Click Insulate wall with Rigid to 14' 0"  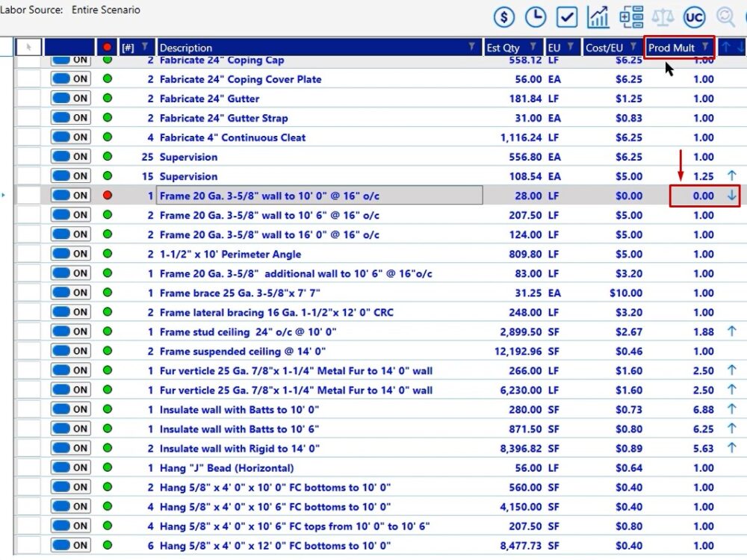239,449
